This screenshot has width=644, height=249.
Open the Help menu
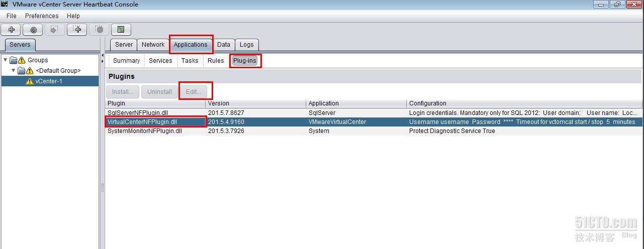click(73, 16)
